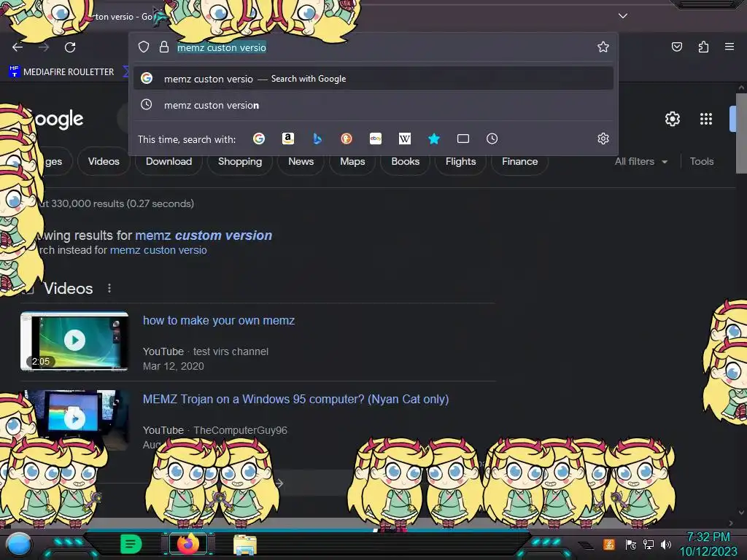
Task: Switch to the Shopping filter tab
Action: [239, 161]
